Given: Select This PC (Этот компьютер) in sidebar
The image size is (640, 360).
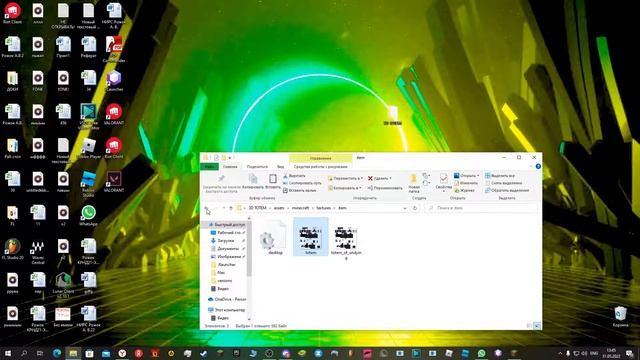Looking at the screenshot, I should (x=227, y=310).
